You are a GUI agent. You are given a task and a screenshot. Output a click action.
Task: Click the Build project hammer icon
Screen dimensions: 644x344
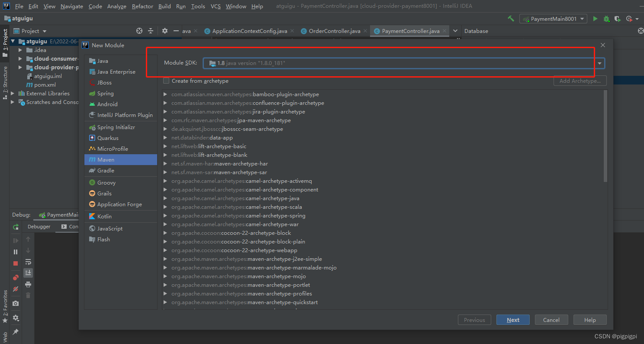click(511, 19)
